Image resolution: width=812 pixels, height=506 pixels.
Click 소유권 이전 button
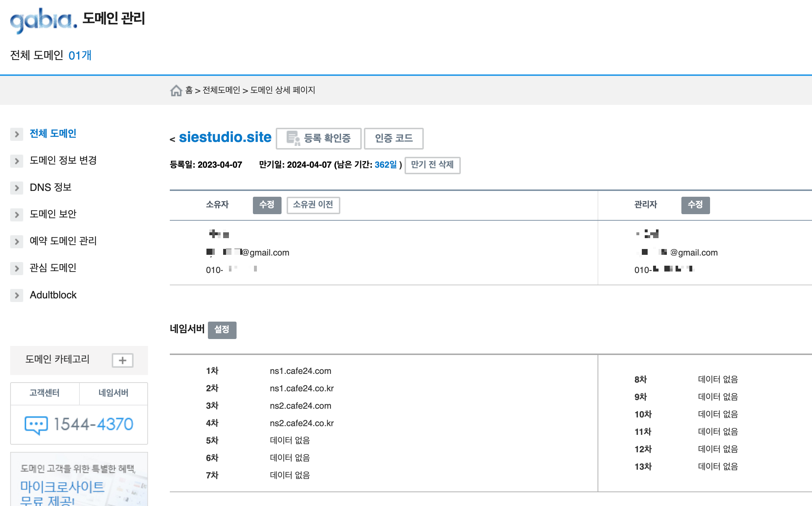pyautogui.click(x=313, y=205)
